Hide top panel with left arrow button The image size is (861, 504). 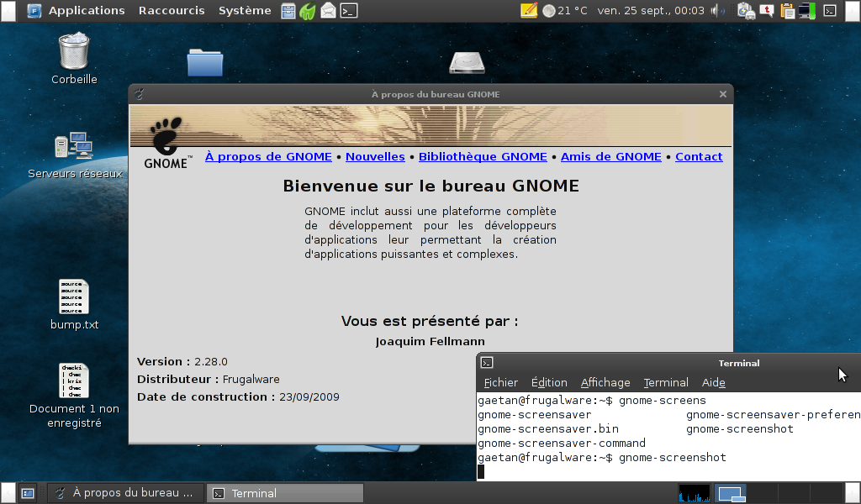(8, 10)
